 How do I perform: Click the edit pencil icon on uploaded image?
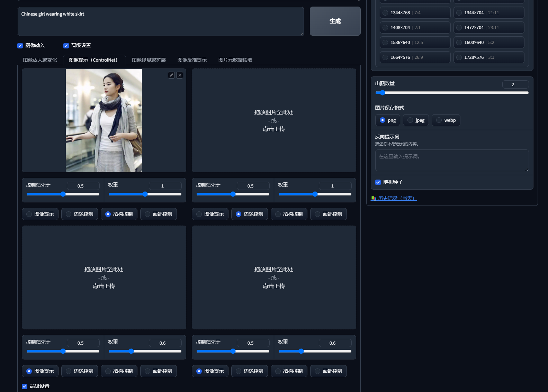coord(171,75)
